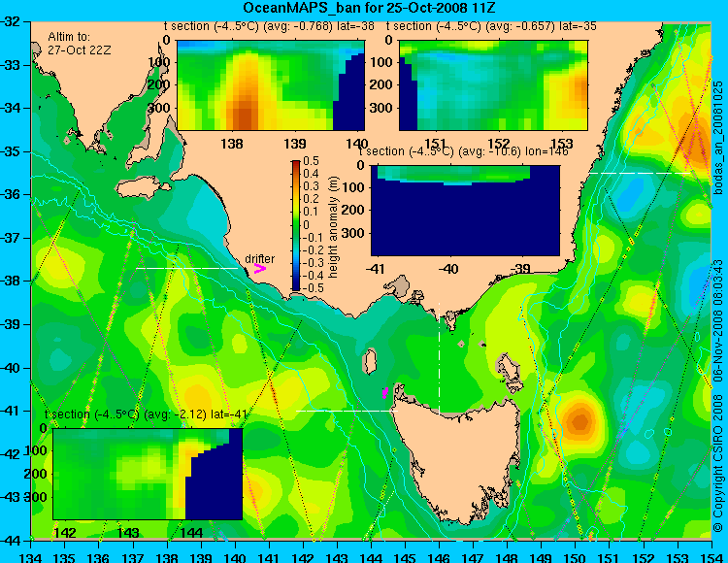728x563 pixels.
Task: Click latitude axis label '-32' on the left
Action: [11, 21]
